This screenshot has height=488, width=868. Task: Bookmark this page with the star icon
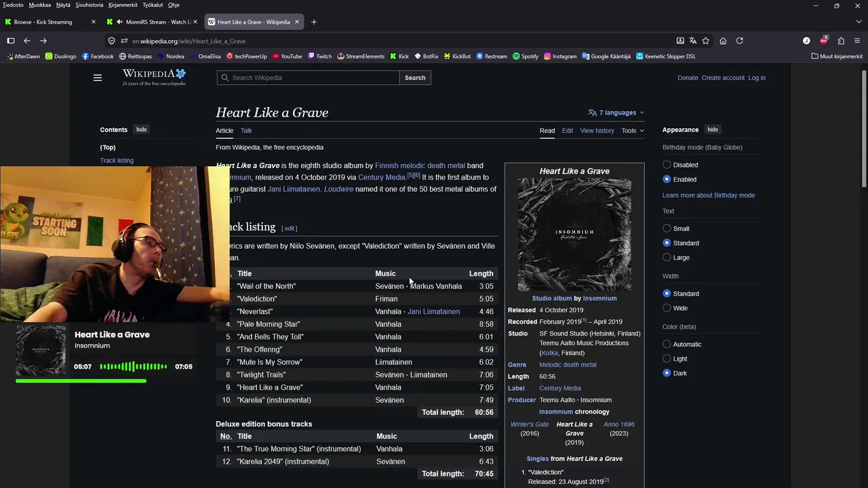(706, 41)
